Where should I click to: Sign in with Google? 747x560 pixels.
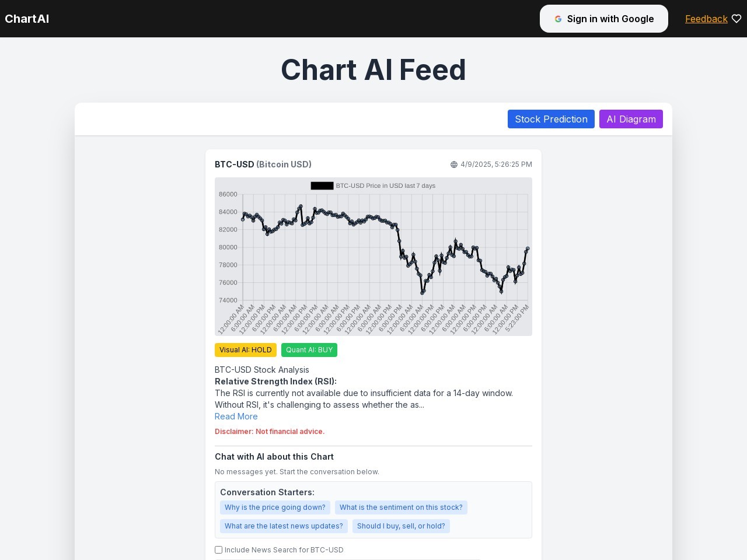pos(603,19)
